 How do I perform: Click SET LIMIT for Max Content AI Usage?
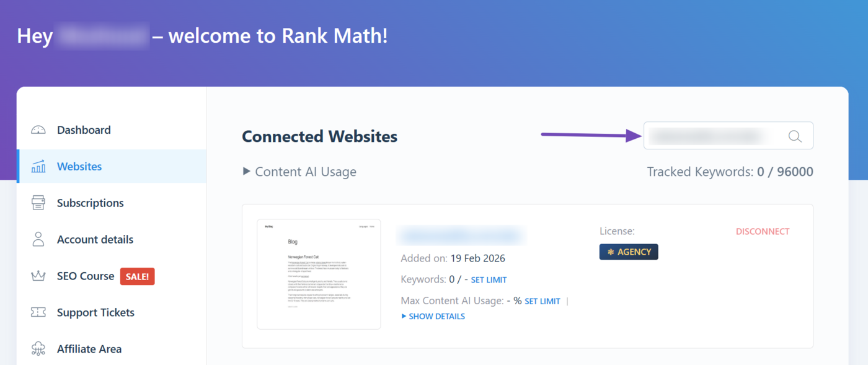coord(542,301)
